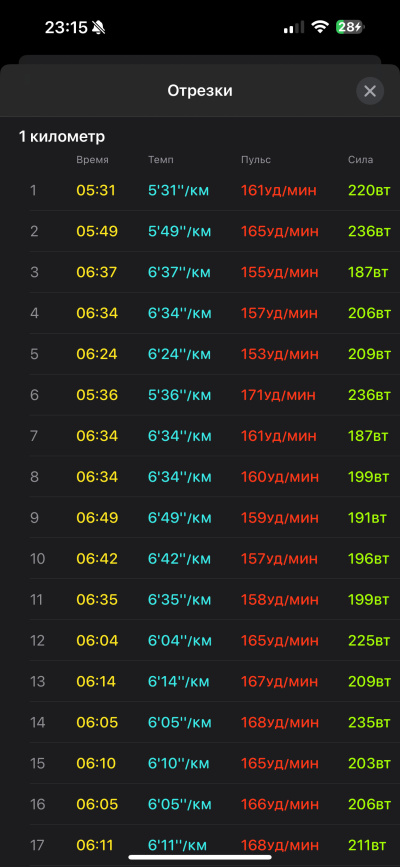
Task: Tap the 23:15 clock in status bar
Action: pyautogui.click(x=66, y=28)
